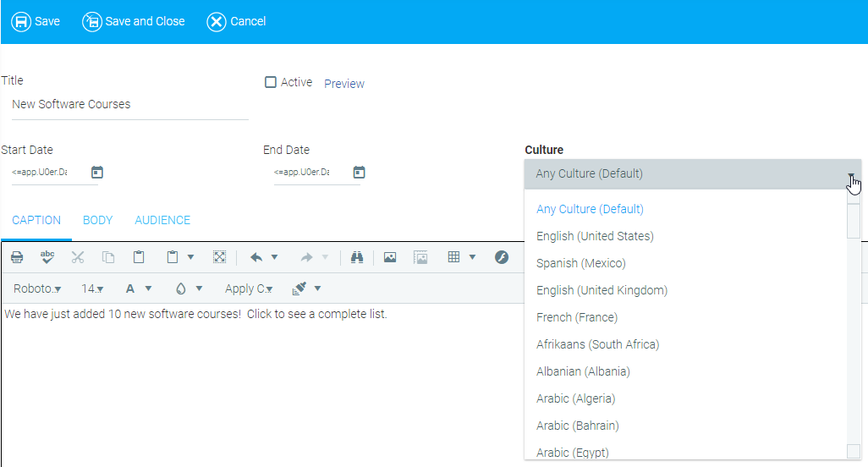Open the background color picker dropdown
The height and width of the screenshot is (467, 868).
click(199, 288)
